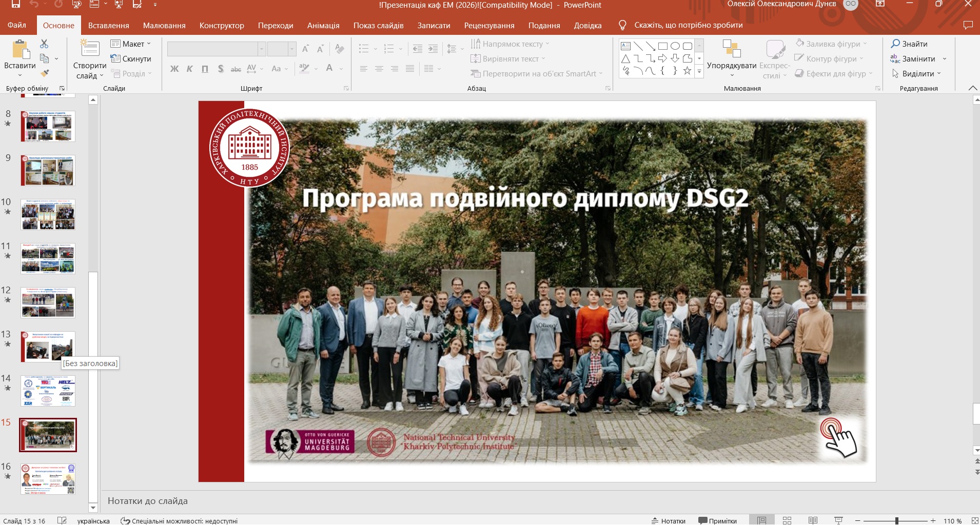Click the Paste (Вставити) icon
Viewport: 980px width, 525px height.
(x=19, y=50)
